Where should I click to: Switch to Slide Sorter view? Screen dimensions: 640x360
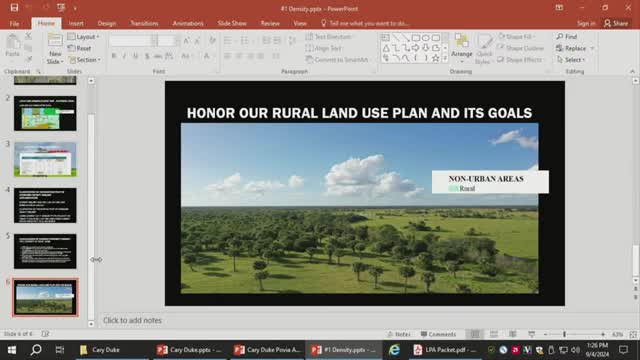494,334
